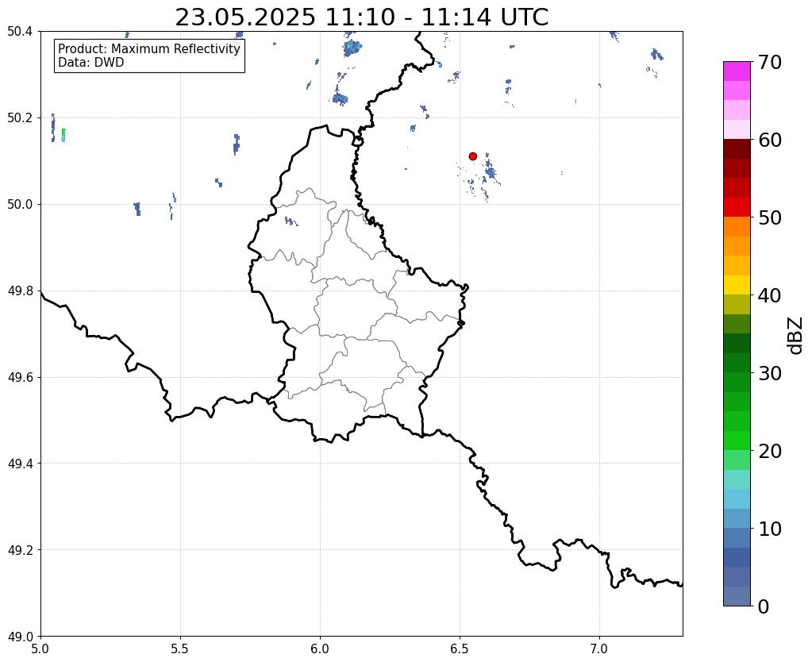Viewport: 812px width, 662px height.
Task: Click the magenta swatch at top of colorbar
Action: (x=737, y=71)
